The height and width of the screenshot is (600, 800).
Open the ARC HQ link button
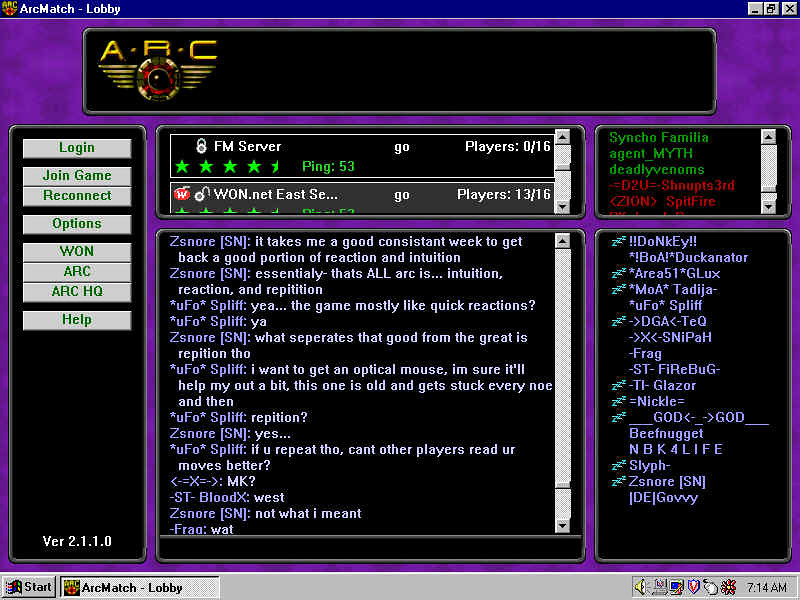(77, 292)
